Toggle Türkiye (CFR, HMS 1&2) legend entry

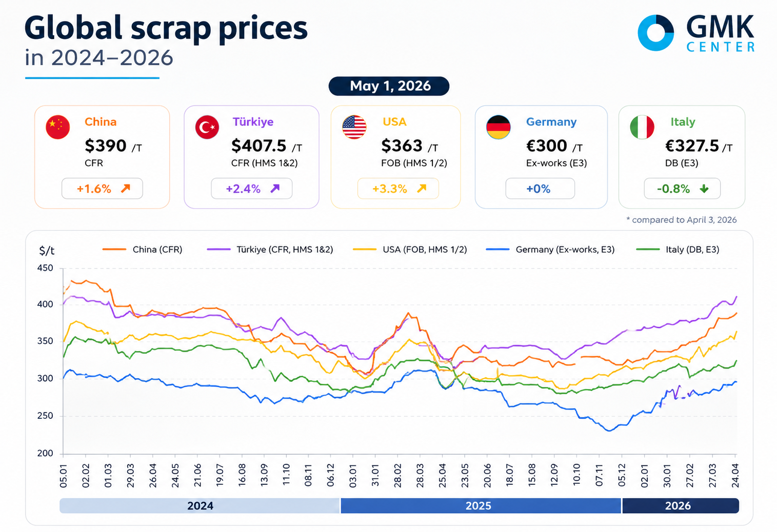270,250
